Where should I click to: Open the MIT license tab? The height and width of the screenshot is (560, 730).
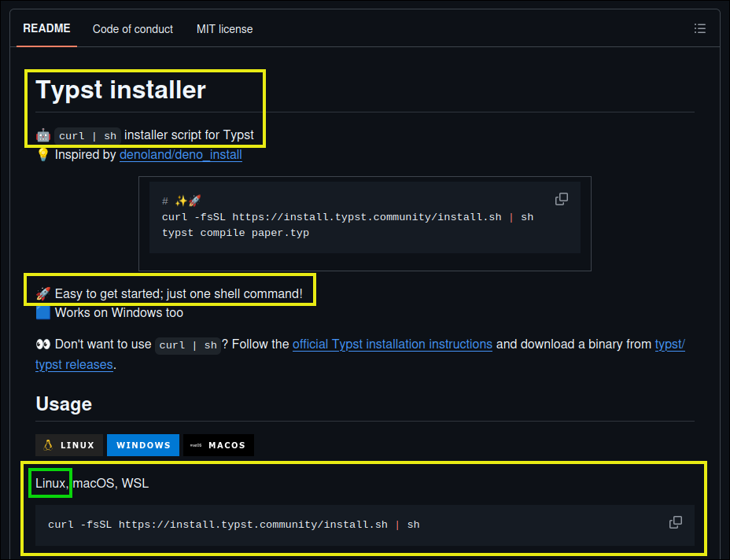224,29
